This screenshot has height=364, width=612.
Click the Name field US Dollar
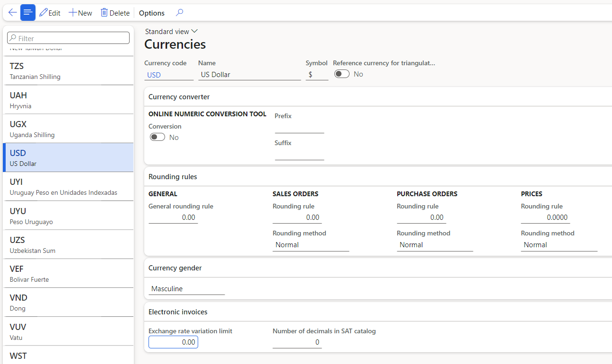click(249, 75)
